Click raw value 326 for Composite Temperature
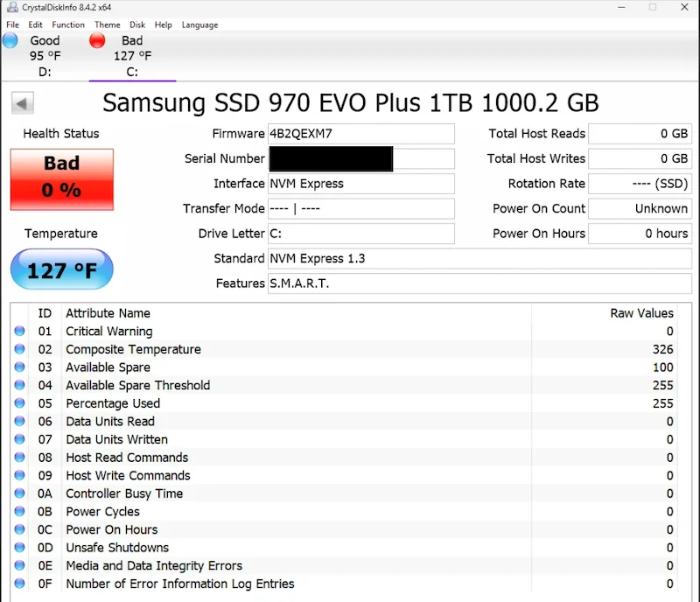The image size is (700, 602). tap(663, 349)
